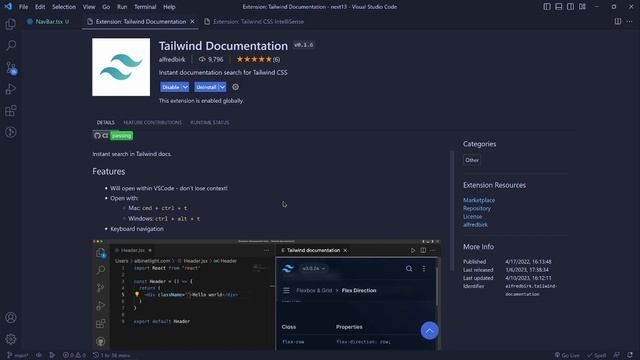Click the Published date 4/17/2022
The height and width of the screenshot is (360, 640).
point(528,262)
